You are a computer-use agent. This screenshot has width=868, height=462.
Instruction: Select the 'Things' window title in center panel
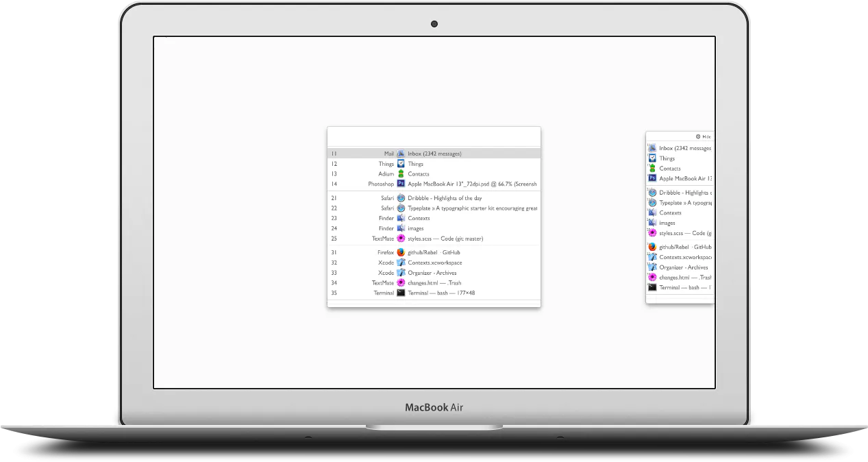tap(415, 164)
